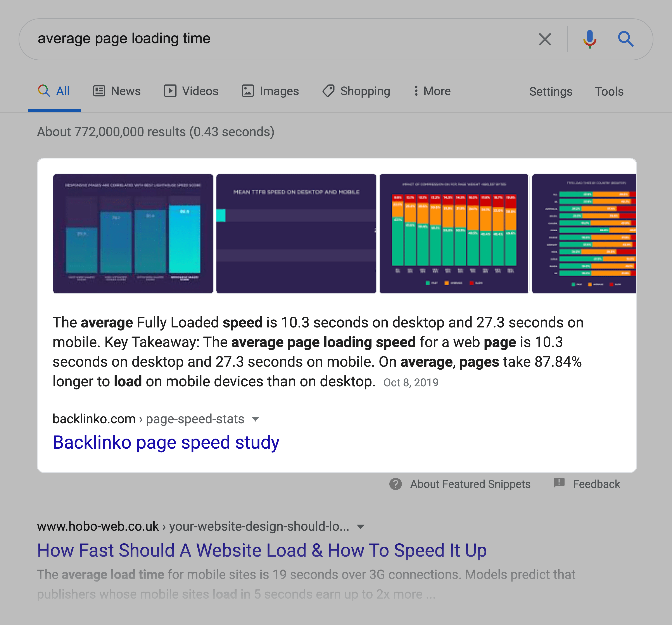
Task: Open the News tab via its newspaper icon
Action: (99, 91)
